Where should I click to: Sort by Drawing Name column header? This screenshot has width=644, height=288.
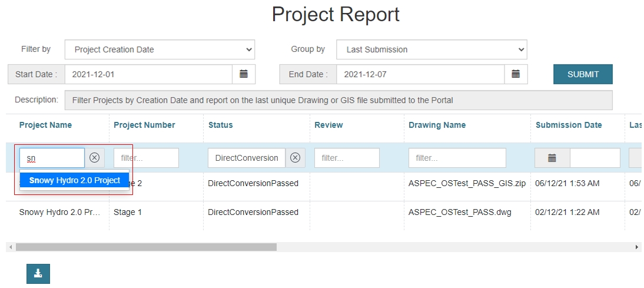(437, 125)
